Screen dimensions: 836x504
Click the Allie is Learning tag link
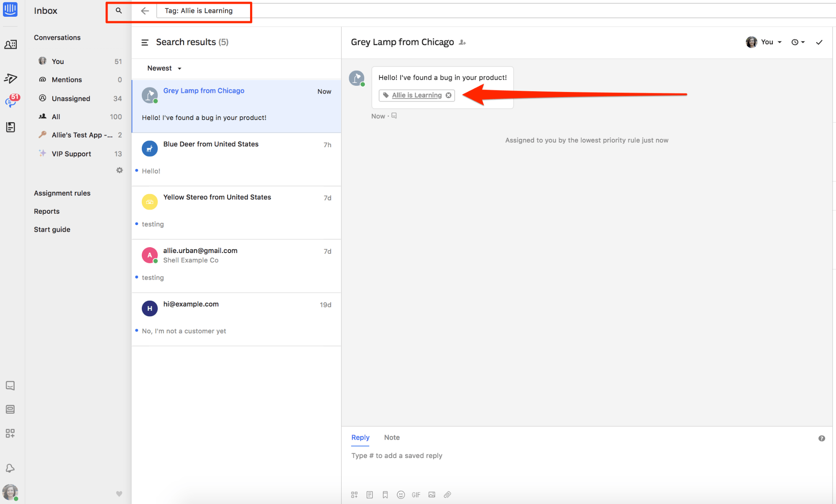(x=417, y=95)
